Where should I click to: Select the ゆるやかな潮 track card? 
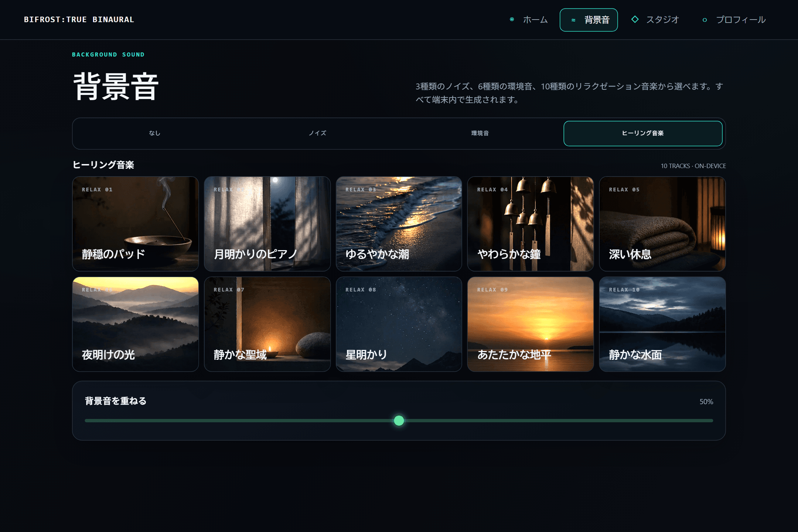point(399,224)
